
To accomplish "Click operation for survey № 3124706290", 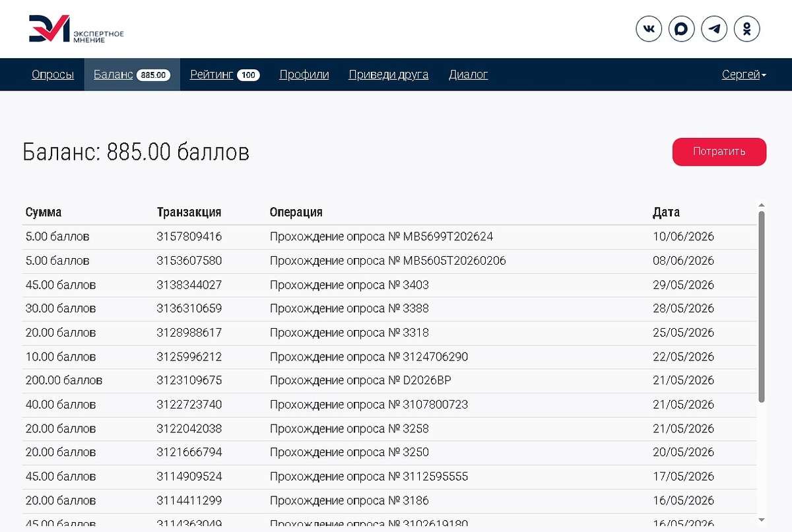I will pyautogui.click(x=369, y=356).
